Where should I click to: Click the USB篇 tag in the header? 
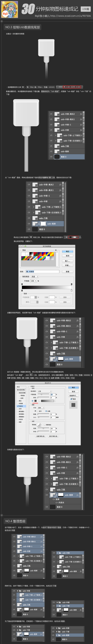pos(86,9)
